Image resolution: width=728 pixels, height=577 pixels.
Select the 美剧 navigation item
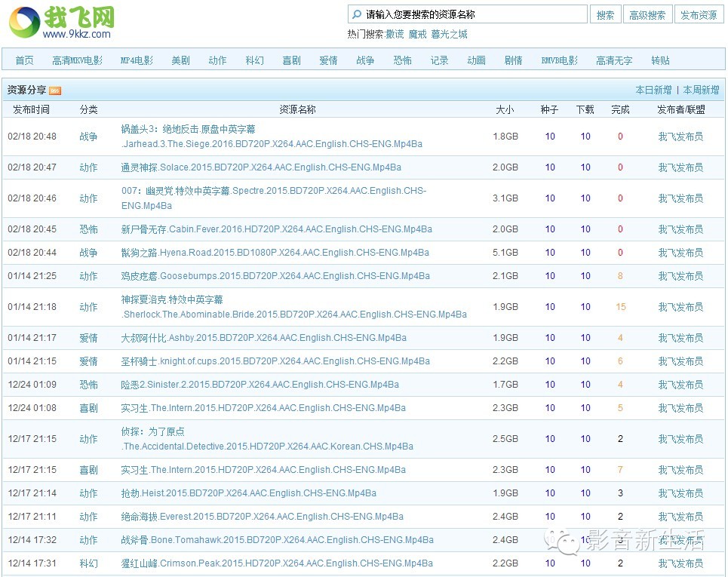pyautogui.click(x=180, y=60)
